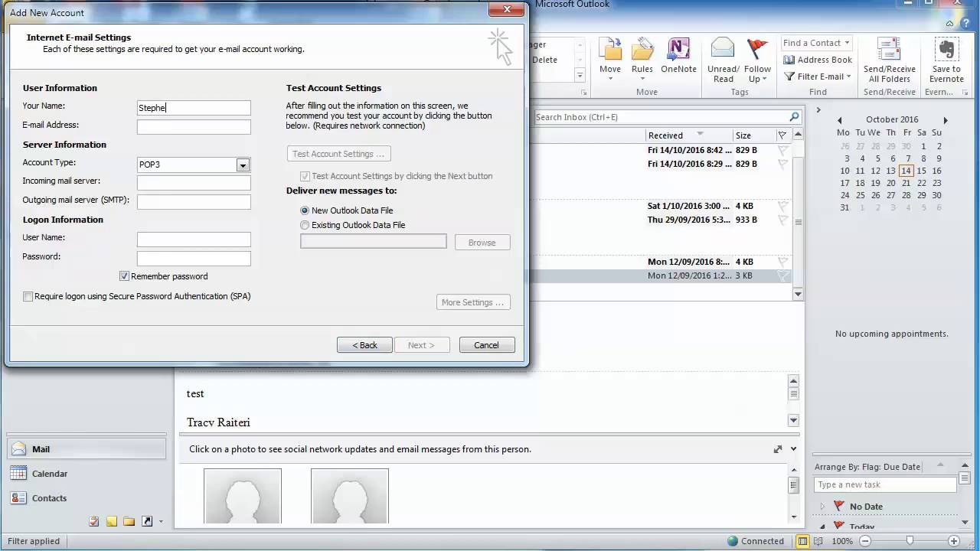
Task: Click the flag column header icon
Action: [782, 135]
